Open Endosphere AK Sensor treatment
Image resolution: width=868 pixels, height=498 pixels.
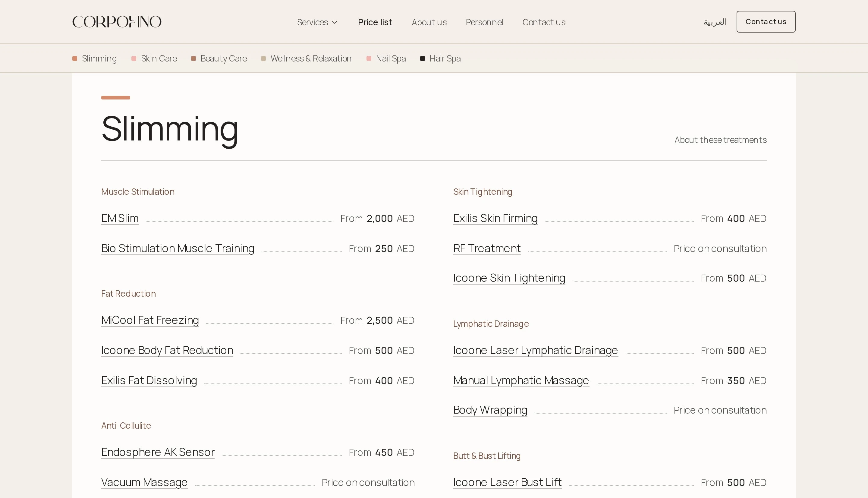pyautogui.click(x=158, y=452)
